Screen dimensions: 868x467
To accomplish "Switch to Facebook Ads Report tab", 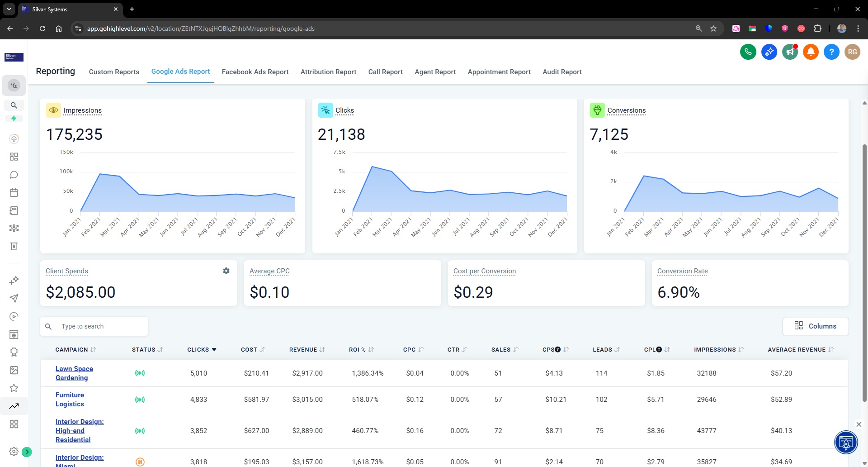I will coord(255,72).
